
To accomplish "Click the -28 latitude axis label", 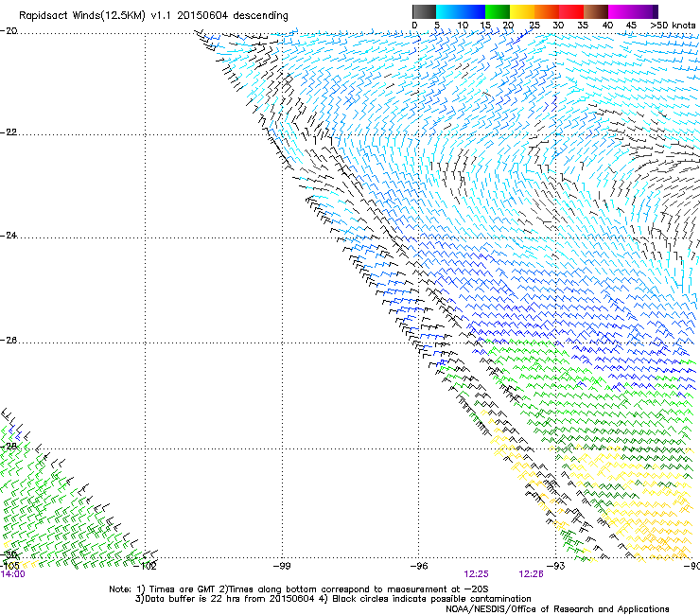I will pos(9,447).
